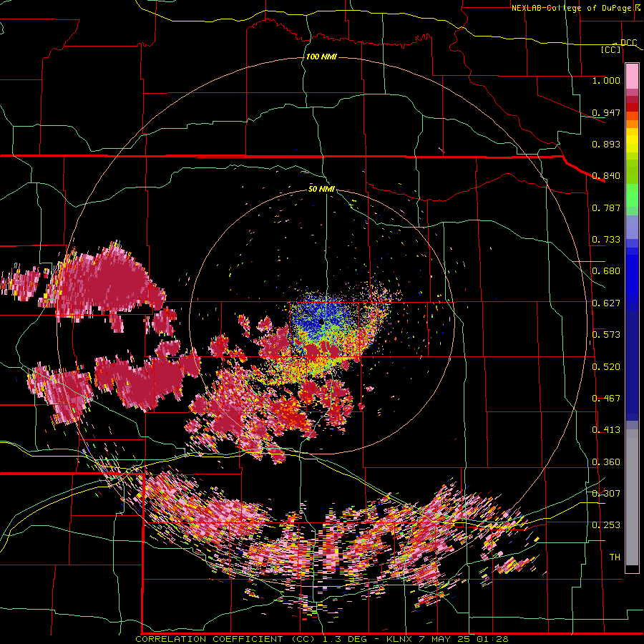The image size is (644, 644).
Task: Select the 0.520 legend value
Action: pos(606,366)
